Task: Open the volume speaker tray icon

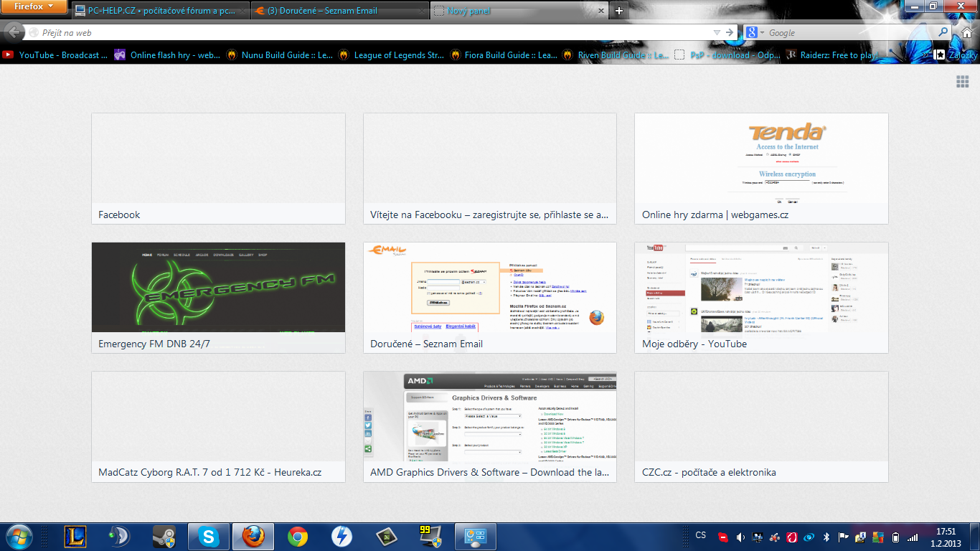Action: coord(740,537)
